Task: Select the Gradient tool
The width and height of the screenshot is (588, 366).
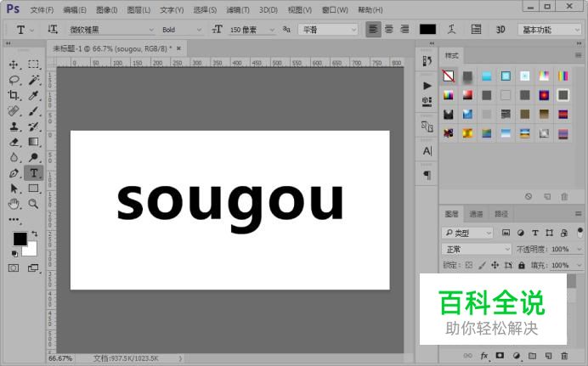Action: [x=33, y=142]
